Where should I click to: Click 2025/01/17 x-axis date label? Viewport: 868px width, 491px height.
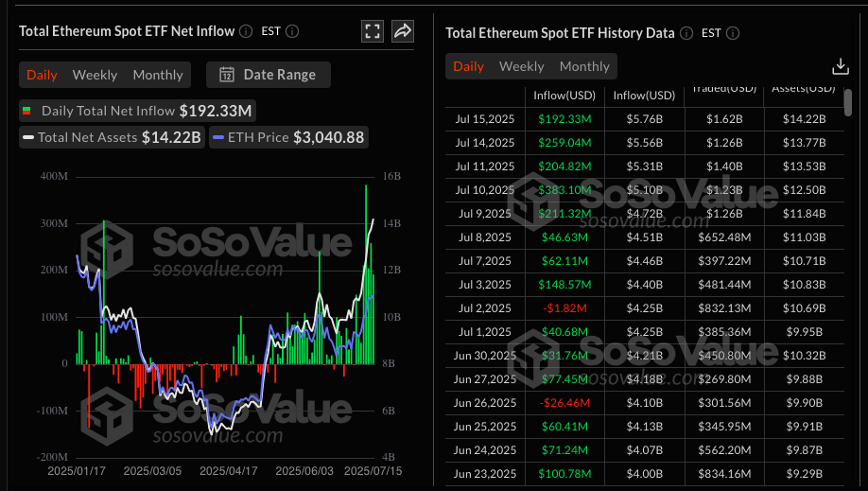click(x=77, y=471)
